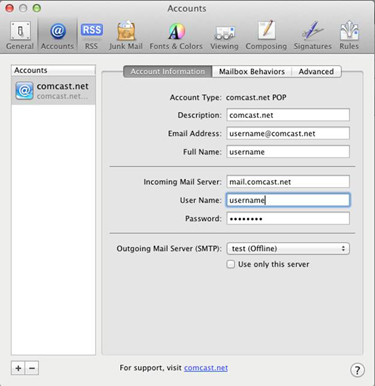
Task: Zoom the Accounts window with green button
Action: 37,8
